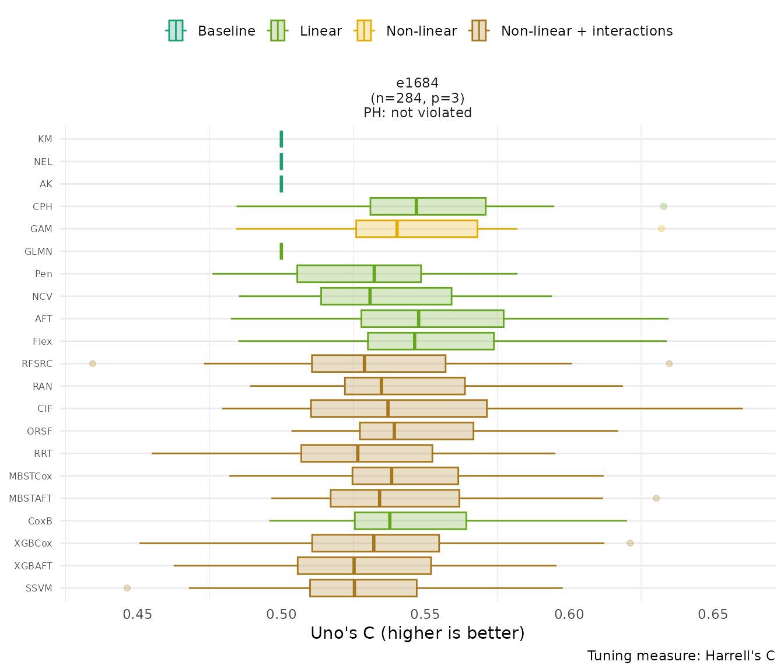Viewport: 784px width, 672px height.
Task: Click the "Baseline" legend text
Action: click(226, 31)
